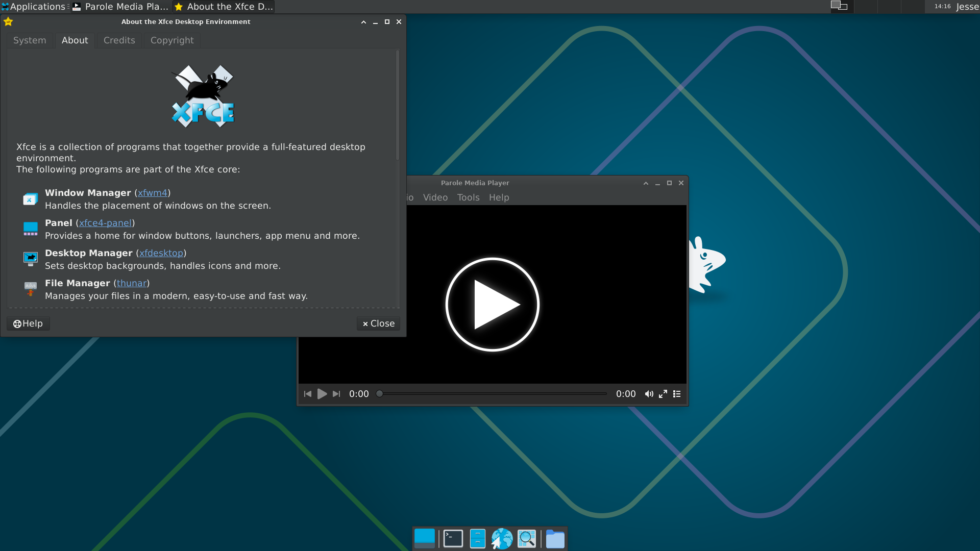
Task: Open Parole volume control
Action: click(x=649, y=394)
